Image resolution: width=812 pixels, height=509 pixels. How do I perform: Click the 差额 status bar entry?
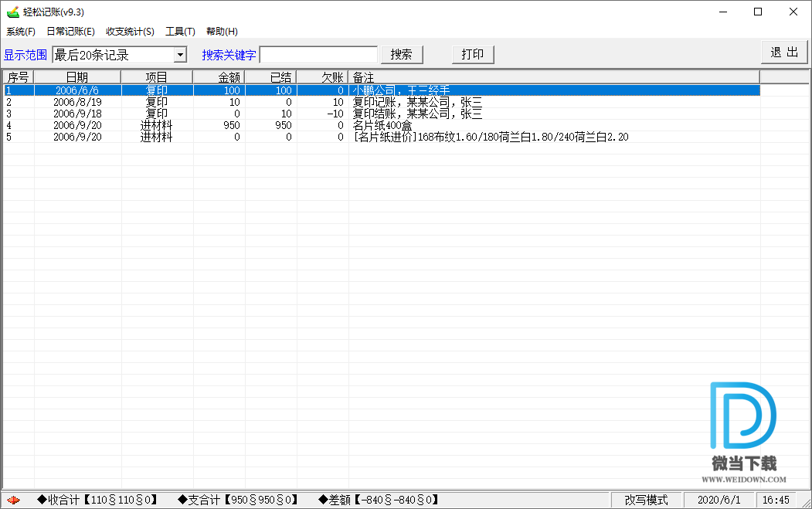pyautogui.click(x=379, y=501)
